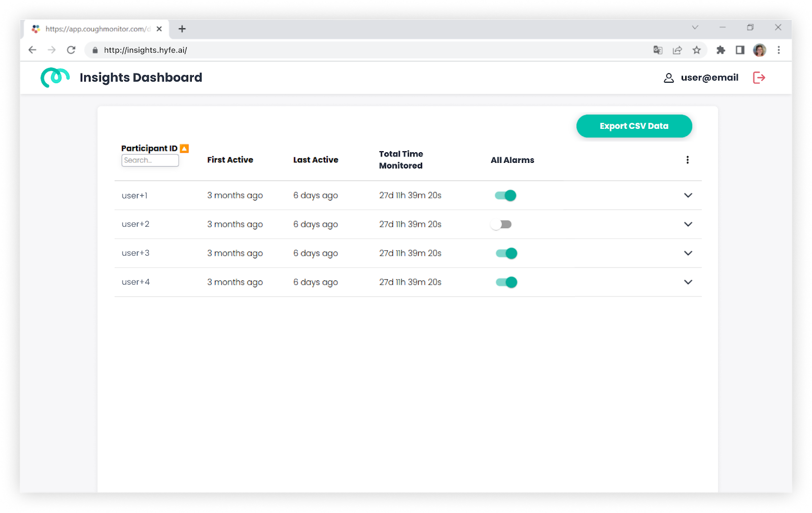
Task: Open Chrome three-dot menu
Action: (x=779, y=50)
